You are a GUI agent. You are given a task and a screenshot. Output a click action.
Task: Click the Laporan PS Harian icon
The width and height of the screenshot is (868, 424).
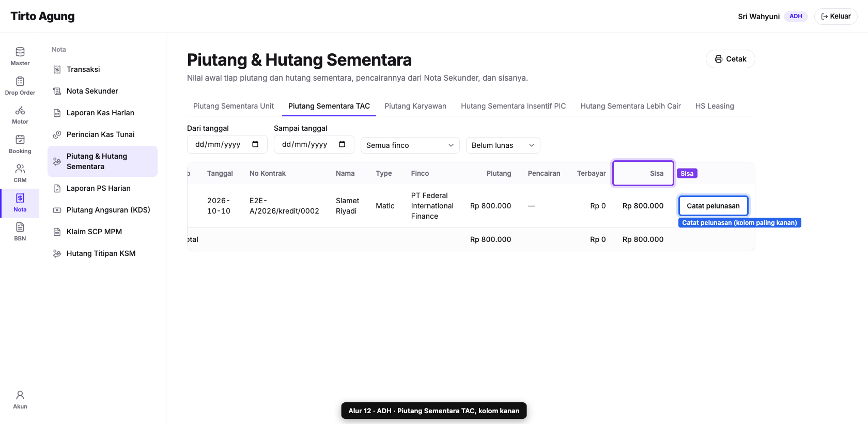(x=57, y=188)
